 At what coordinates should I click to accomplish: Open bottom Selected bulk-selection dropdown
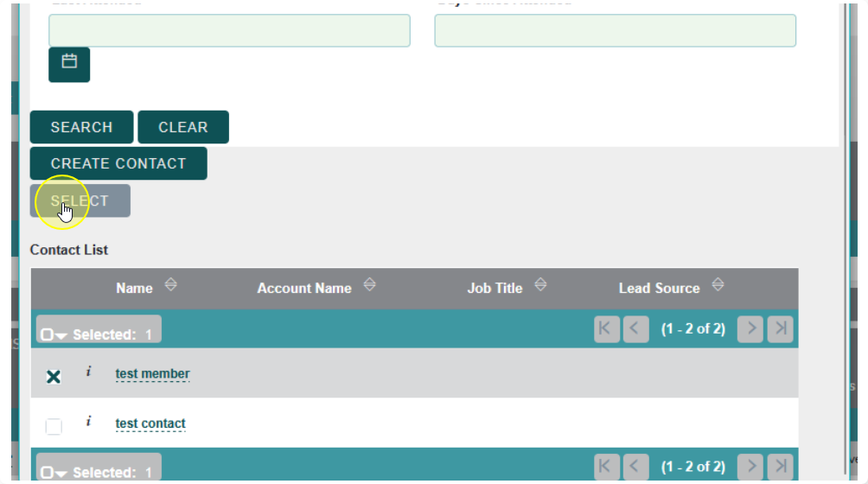tap(52, 473)
